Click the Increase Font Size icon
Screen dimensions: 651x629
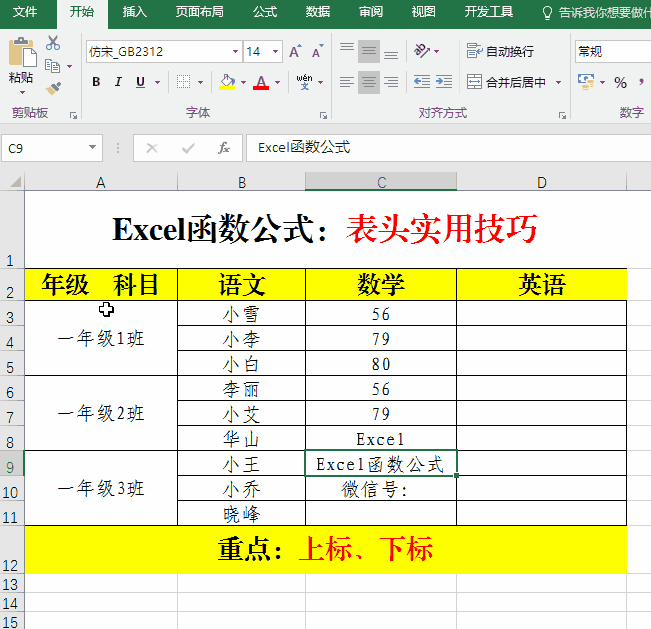click(x=295, y=51)
